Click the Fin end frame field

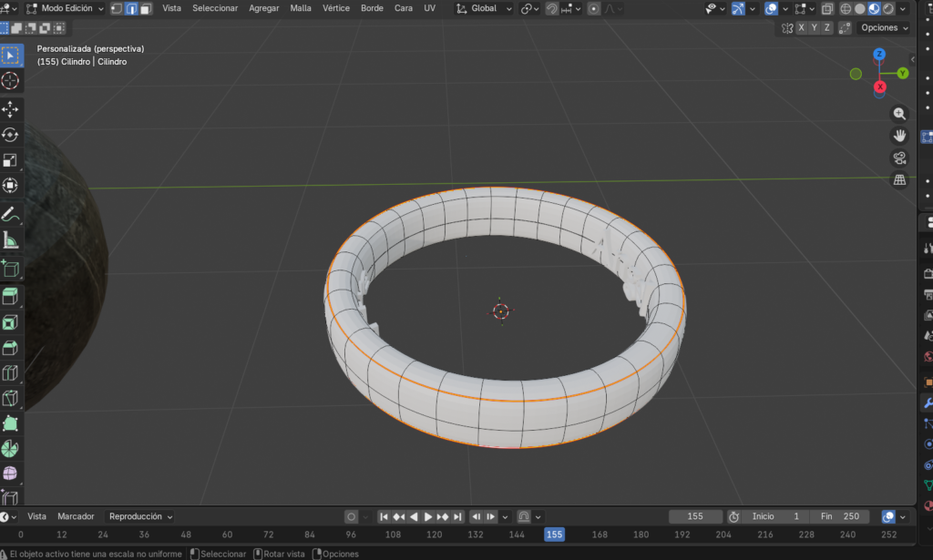[838, 516]
